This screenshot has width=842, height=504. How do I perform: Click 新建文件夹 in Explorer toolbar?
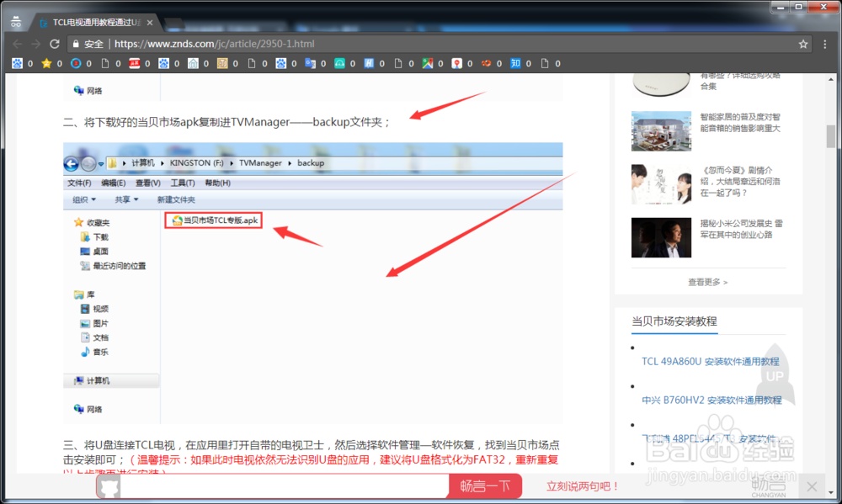point(176,199)
